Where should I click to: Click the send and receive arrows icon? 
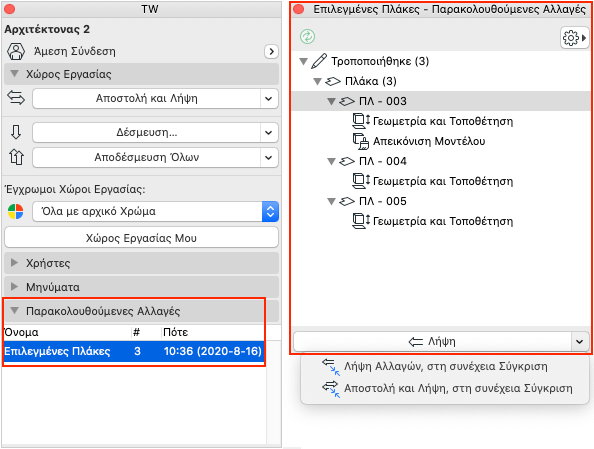[x=16, y=99]
